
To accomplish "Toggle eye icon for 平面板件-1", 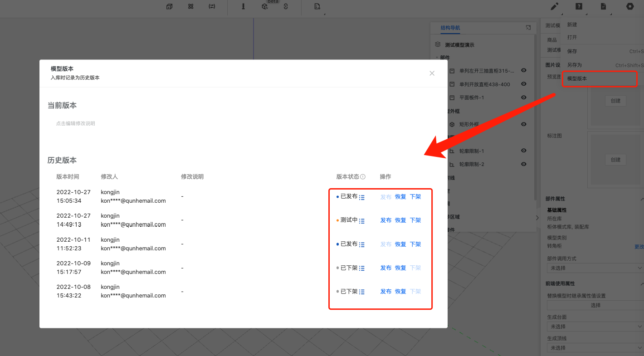I will tap(524, 98).
